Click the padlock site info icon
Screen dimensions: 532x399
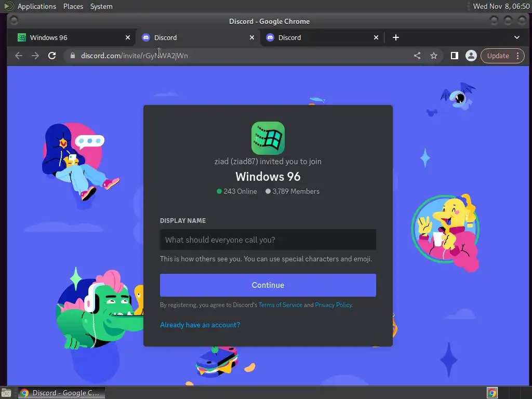click(73, 56)
